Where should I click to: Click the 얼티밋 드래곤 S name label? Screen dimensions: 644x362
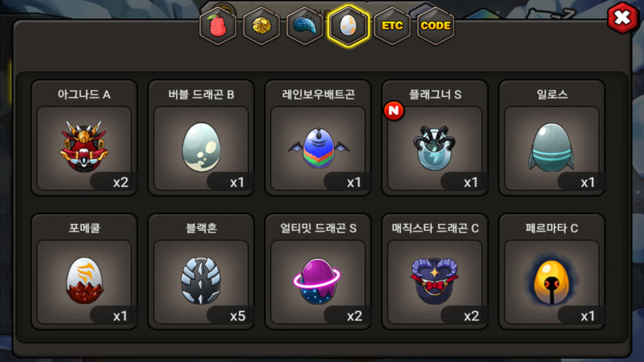318,228
